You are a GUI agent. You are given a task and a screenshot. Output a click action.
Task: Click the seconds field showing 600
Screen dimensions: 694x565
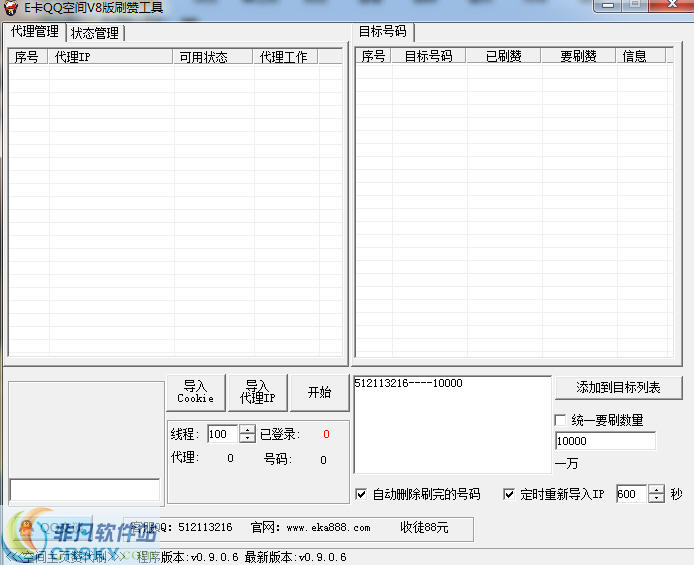coord(632,494)
